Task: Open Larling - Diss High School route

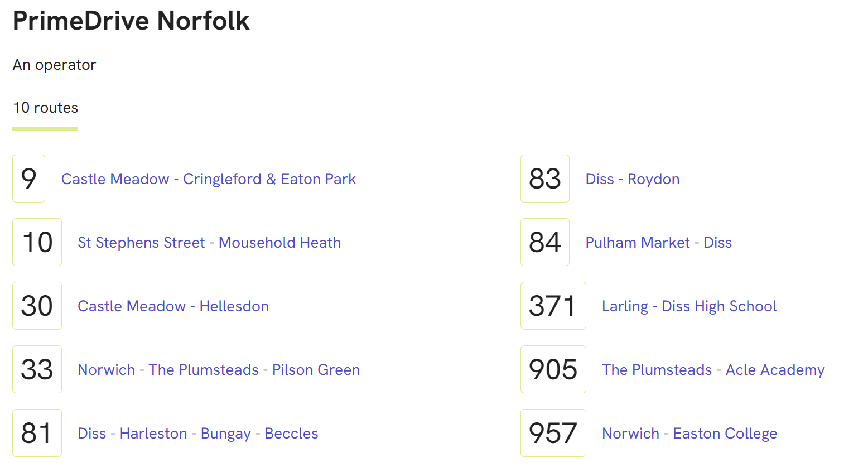Action: coord(689,306)
